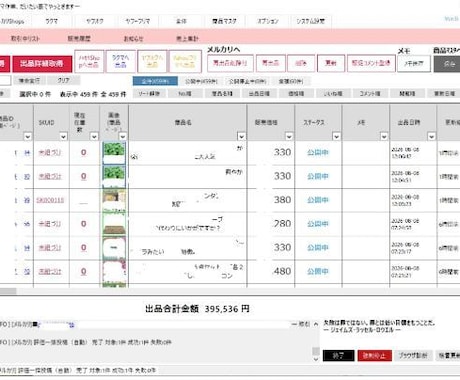Open the 画像 column filter dropdown
The image size is (460, 380).
123,136
